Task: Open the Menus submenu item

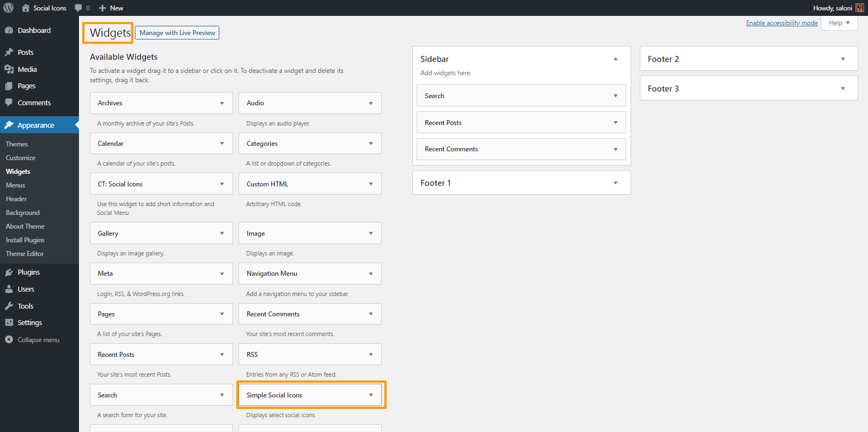Action: 15,185
